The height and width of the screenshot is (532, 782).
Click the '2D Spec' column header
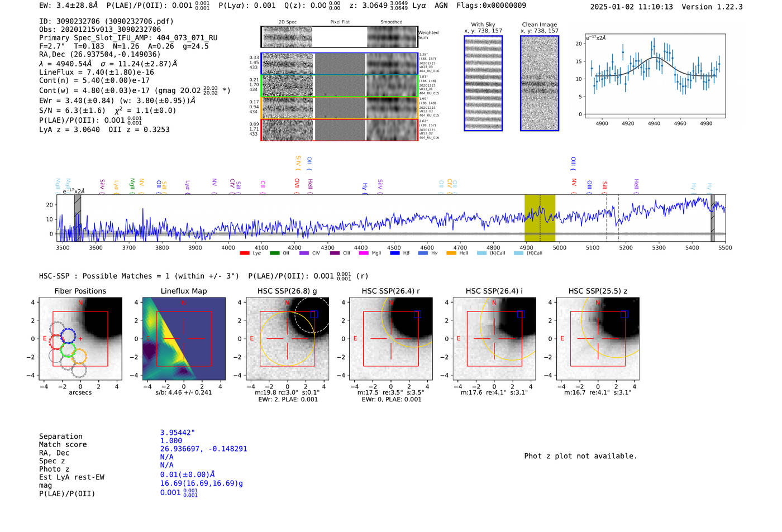tap(288, 22)
